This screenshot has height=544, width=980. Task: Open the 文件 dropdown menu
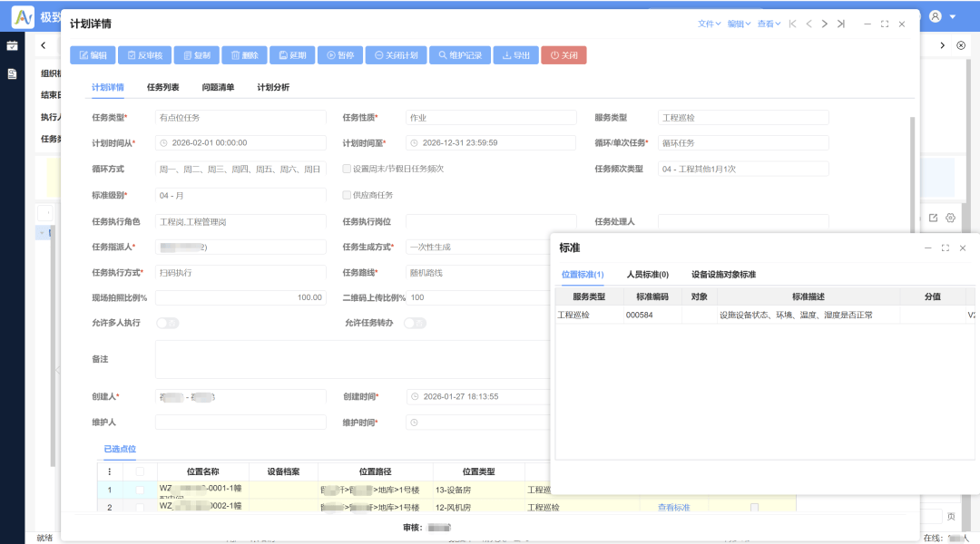click(x=709, y=24)
